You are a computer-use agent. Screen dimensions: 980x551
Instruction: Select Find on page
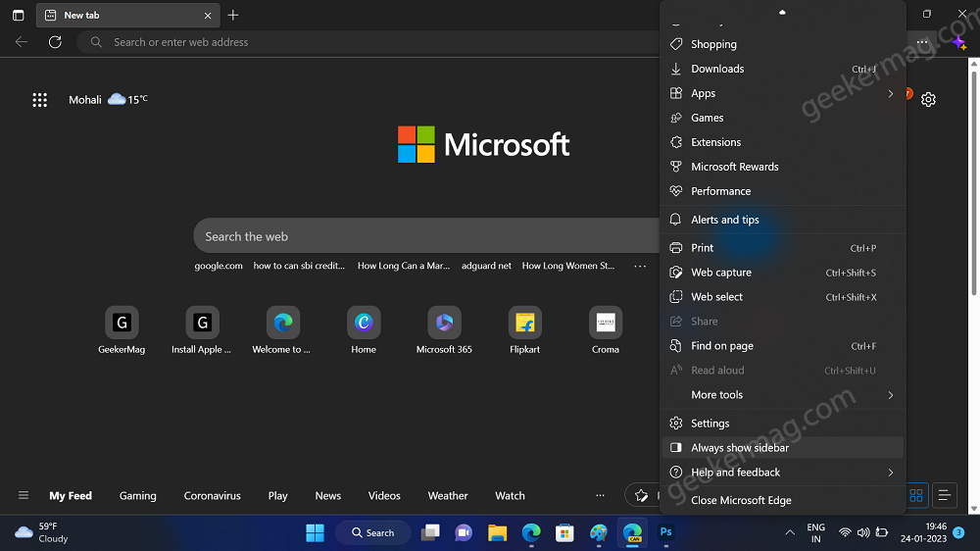tap(782, 346)
